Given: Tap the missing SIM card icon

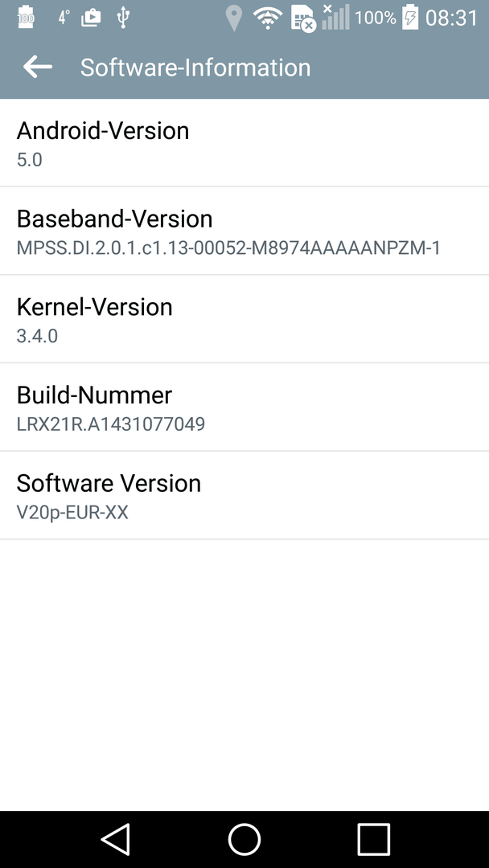Looking at the screenshot, I should pos(303,18).
